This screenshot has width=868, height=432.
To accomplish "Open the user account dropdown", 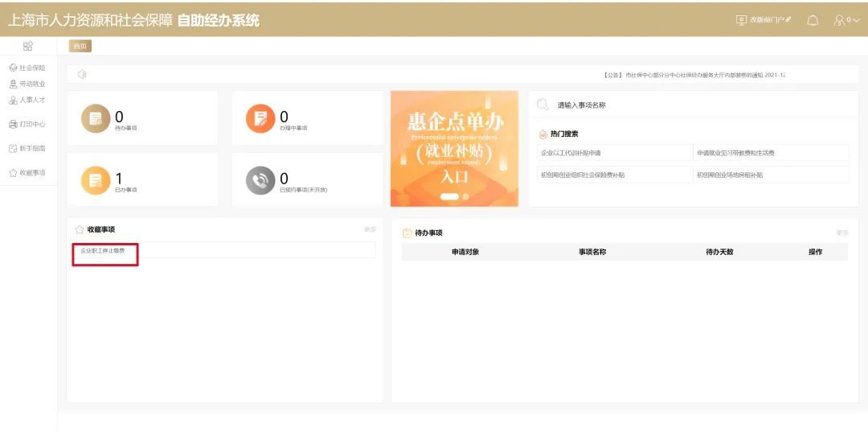I will pyautogui.click(x=846, y=19).
